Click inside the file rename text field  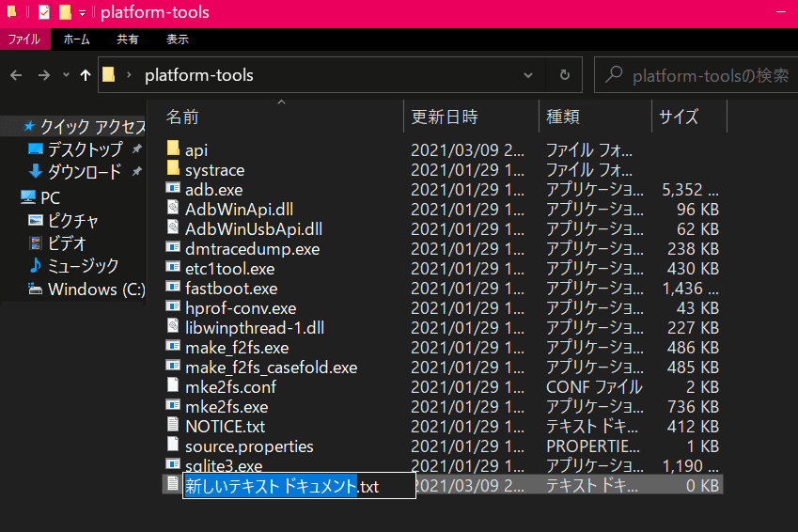click(x=299, y=486)
